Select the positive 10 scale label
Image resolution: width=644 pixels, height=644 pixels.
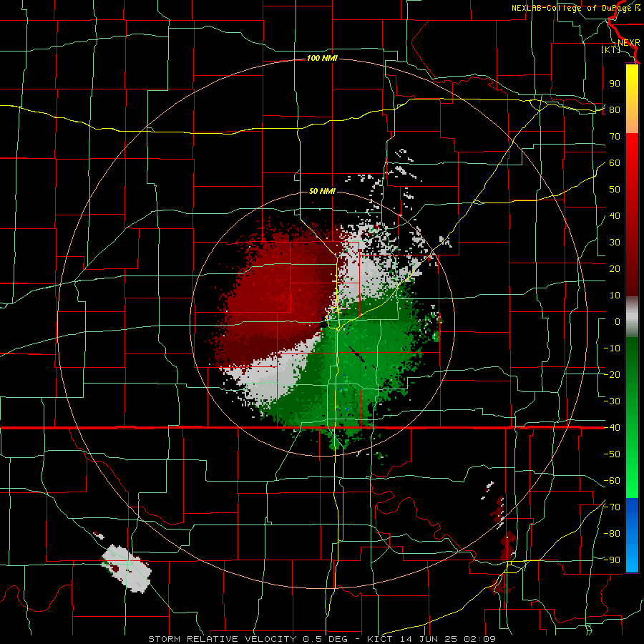point(615,296)
